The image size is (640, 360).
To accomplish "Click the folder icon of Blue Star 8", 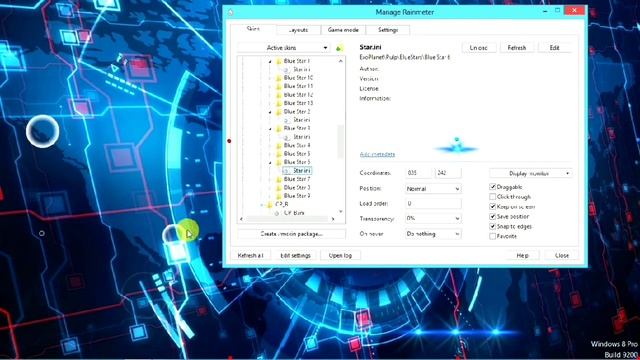I will click(279, 188).
